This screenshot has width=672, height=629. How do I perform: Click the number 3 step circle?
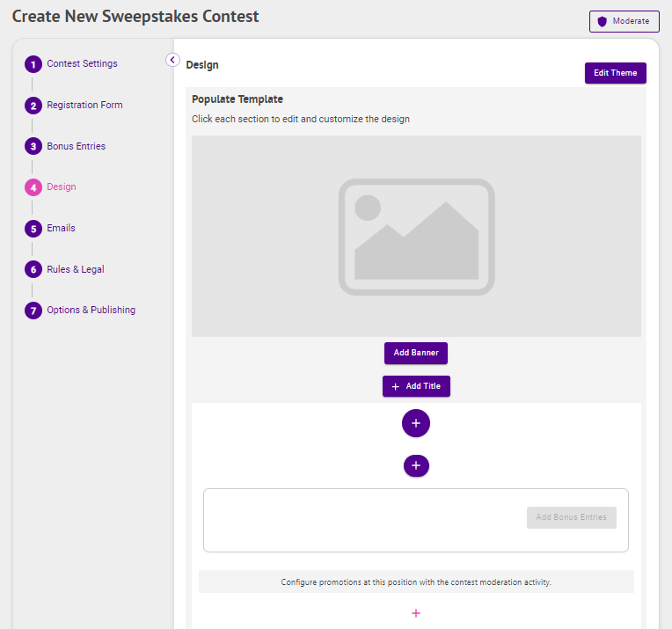pyautogui.click(x=33, y=146)
